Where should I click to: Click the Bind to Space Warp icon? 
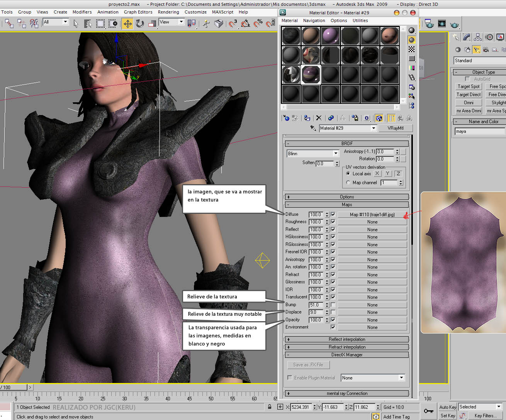tap(34, 24)
